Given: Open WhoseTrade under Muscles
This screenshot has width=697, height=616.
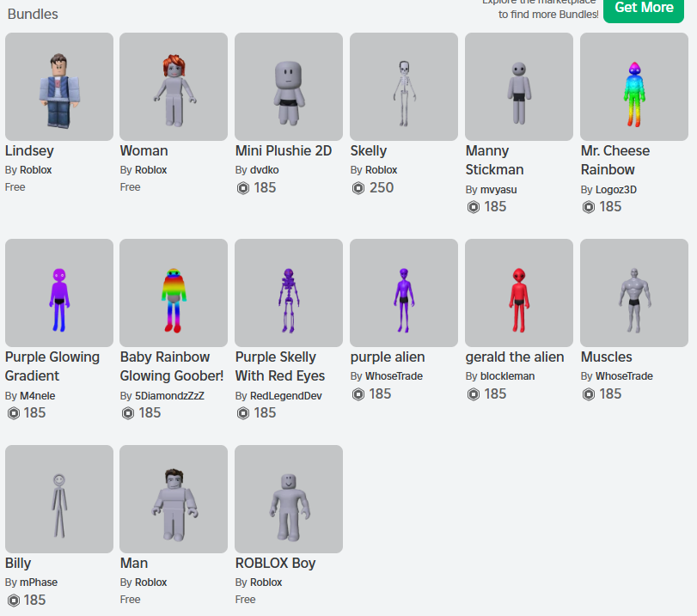Looking at the screenshot, I should 624,376.
